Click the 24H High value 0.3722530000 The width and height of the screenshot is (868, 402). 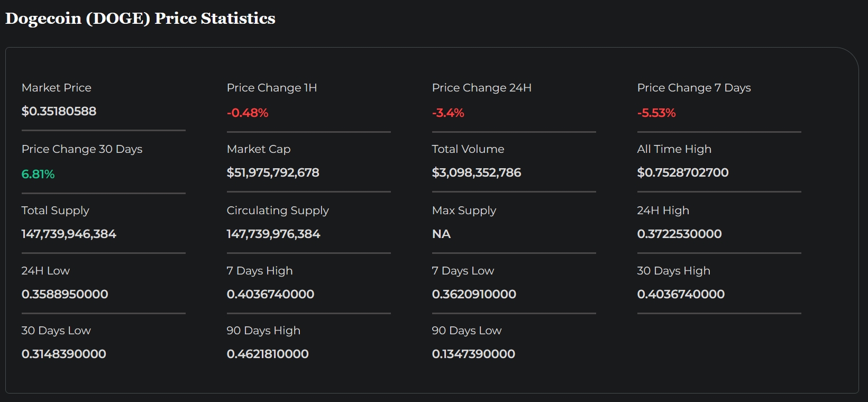click(679, 234)
